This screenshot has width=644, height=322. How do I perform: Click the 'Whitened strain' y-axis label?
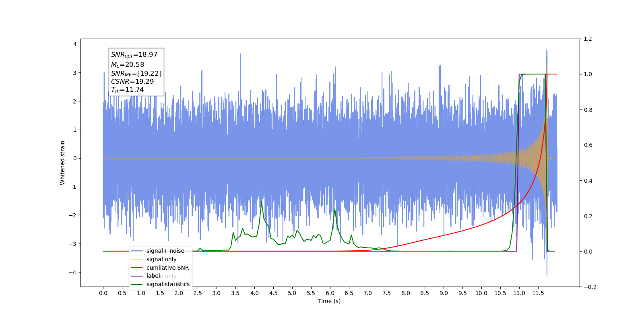coord(62,163)
